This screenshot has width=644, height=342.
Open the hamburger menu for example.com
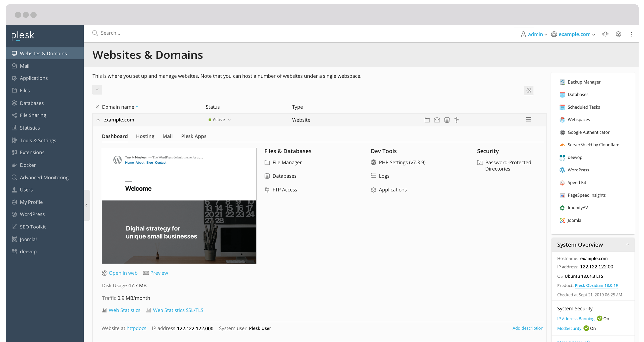[528, 120]
